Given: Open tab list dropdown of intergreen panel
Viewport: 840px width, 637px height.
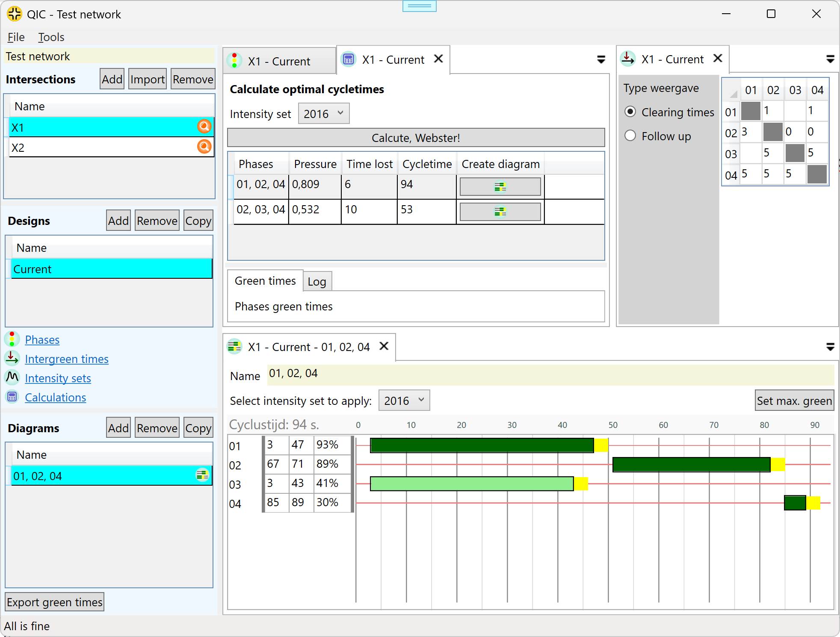Looking at the screenshot, I should (x=831, y=59).
